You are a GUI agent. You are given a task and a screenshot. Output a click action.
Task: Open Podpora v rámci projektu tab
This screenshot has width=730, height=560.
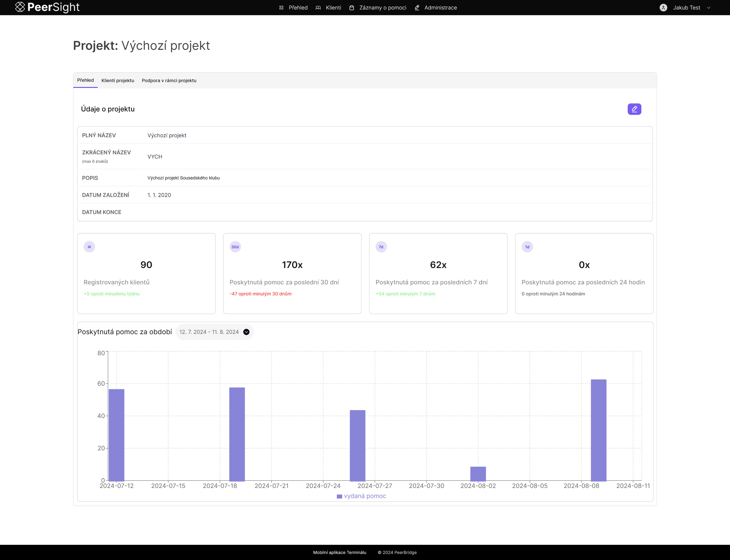click(169, 80)
